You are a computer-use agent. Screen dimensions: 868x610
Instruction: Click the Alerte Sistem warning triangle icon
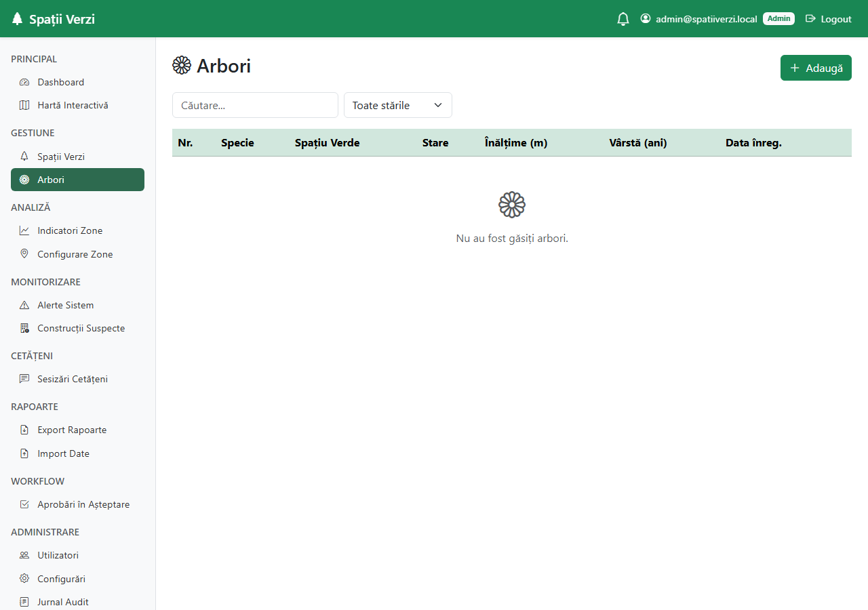pyautogui.click(x=24, y=305)
